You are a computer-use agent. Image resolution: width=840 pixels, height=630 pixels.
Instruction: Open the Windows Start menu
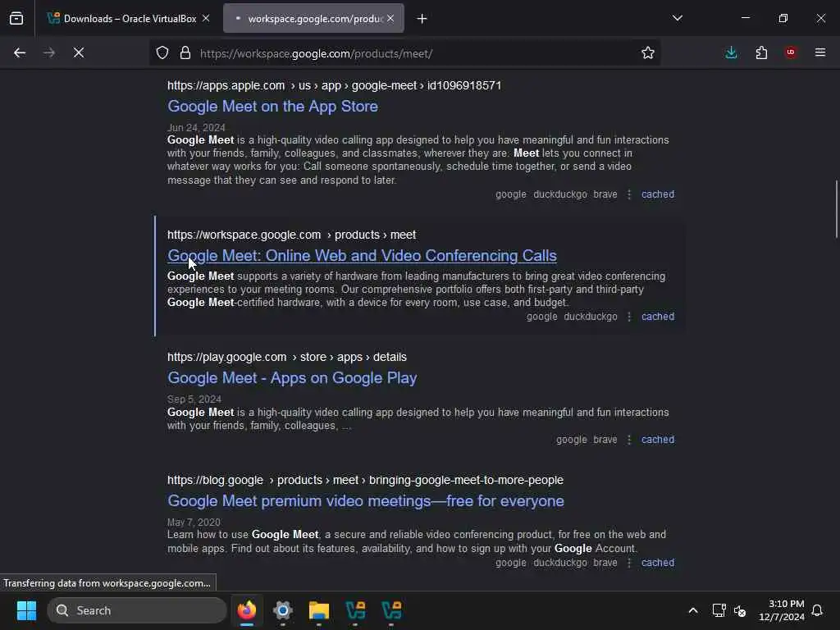[x=26, y=610]
